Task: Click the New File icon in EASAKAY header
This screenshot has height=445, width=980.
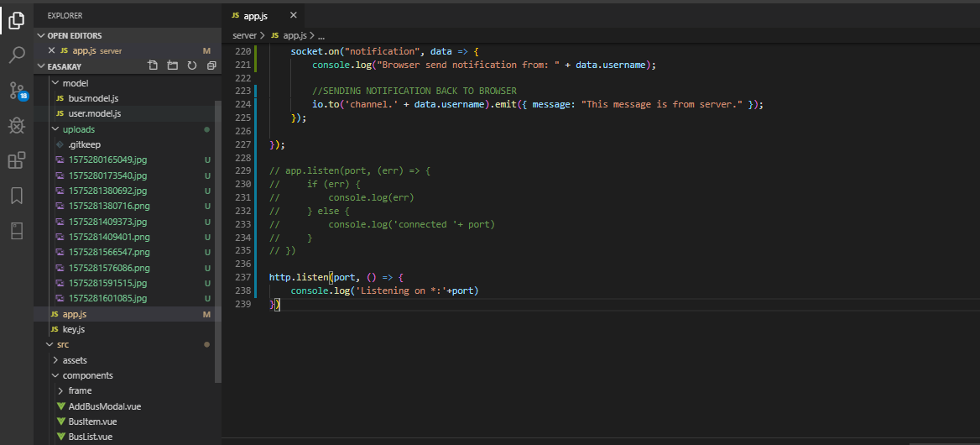Action: 153,65
